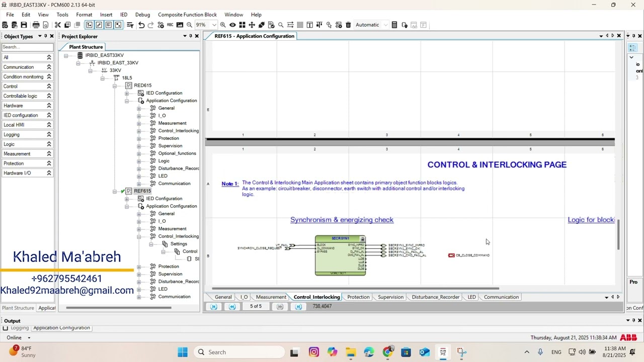Click the Object Types search field
The image size is (644, 362).
click(x=27, y=47)
